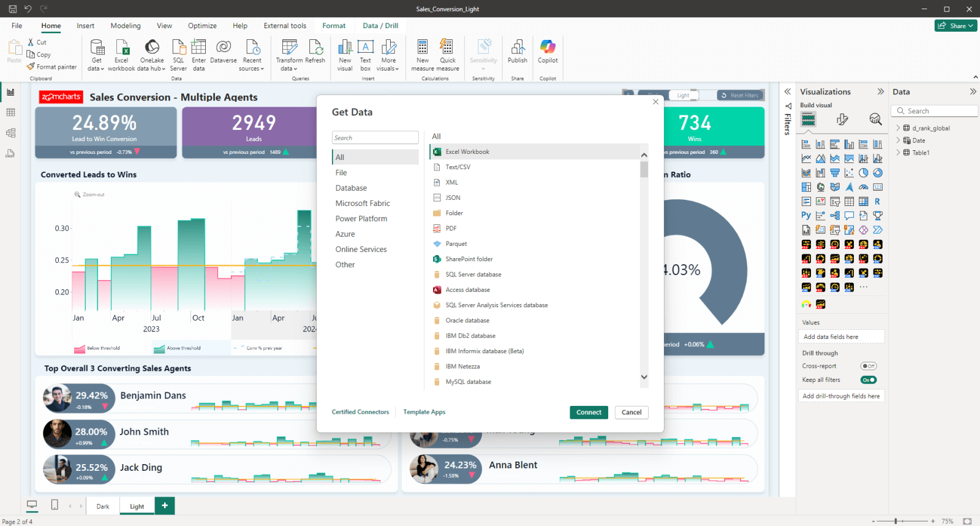Open Copilot from the ribbon
This screenshot has height=526, width=980.
point(548,51)
